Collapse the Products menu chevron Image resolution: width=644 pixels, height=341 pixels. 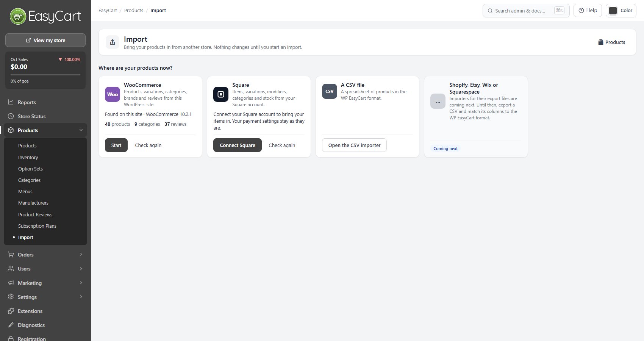click(81, 130)
